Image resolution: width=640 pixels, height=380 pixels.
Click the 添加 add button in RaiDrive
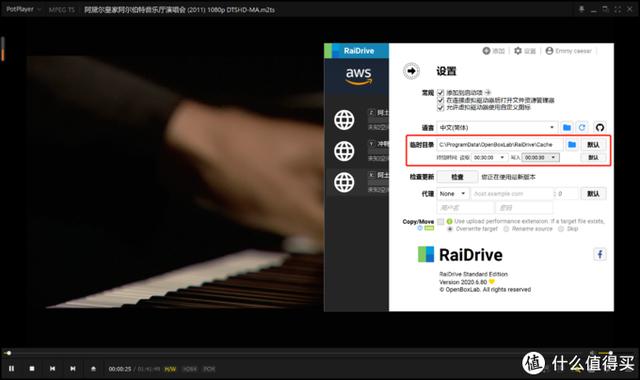(x=493, y=51)
